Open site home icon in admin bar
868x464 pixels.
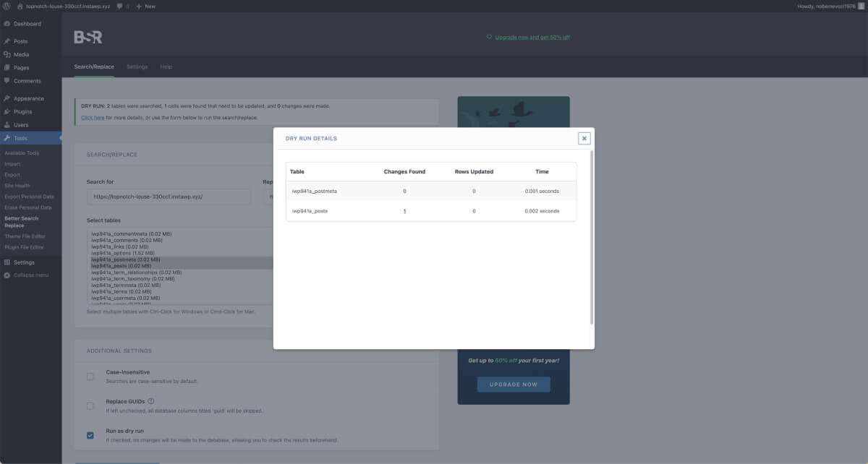[x=20, y=6]
